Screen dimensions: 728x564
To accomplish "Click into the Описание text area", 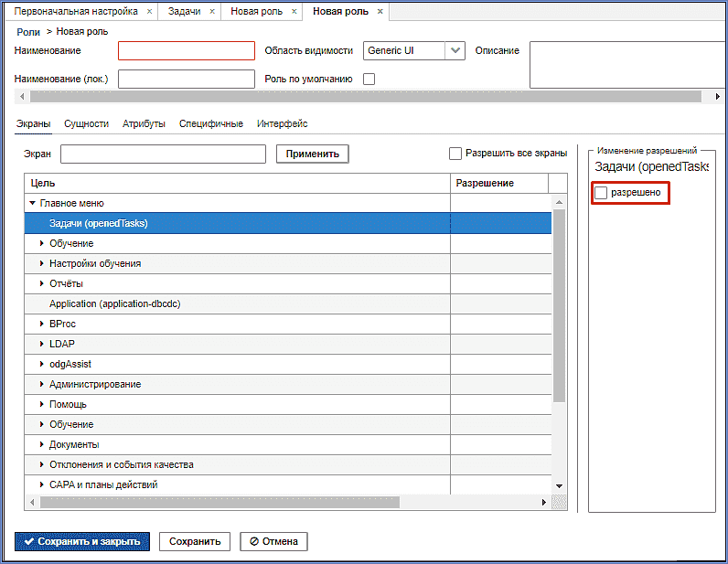I will pos(628,65).
